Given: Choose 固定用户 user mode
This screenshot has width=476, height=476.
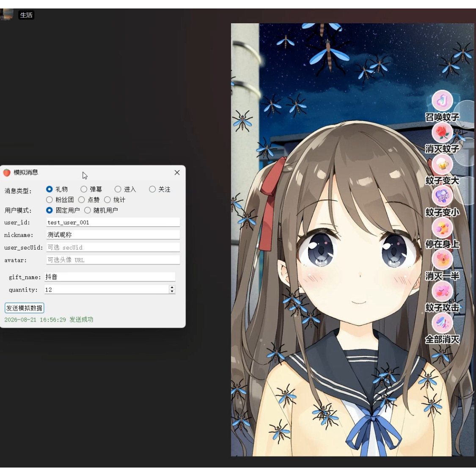Looking at the screenshot, I should pos(49,210).
